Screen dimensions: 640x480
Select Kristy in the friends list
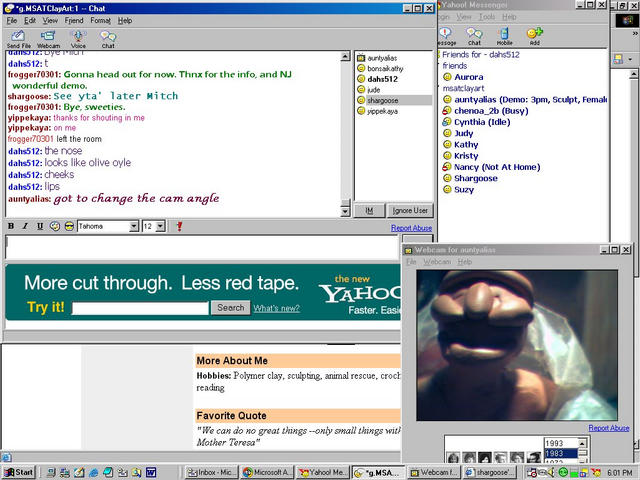pos(461,156)
